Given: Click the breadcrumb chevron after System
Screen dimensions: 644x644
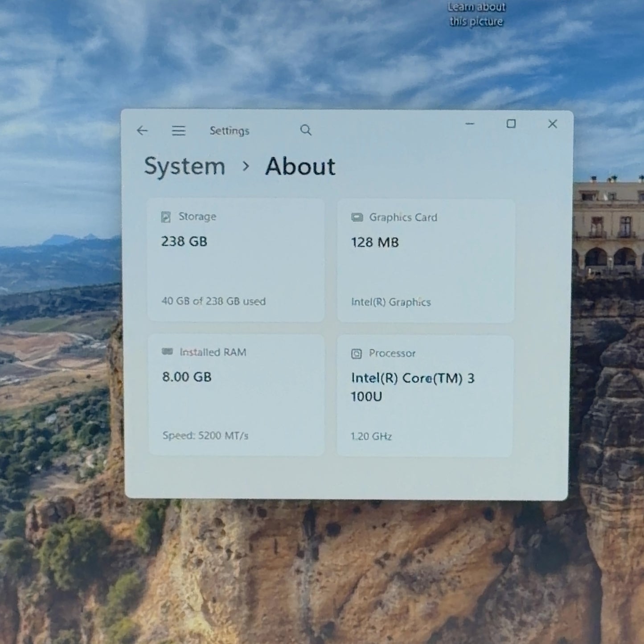Looking at the screenshot, I should point(246,166).
